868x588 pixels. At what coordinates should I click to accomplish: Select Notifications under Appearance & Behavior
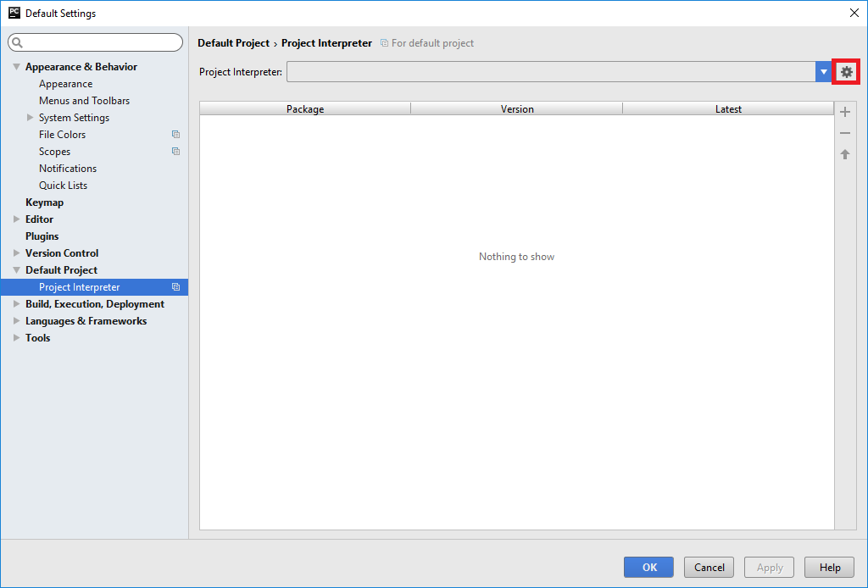pyautogui.click(x=68, y=169)
